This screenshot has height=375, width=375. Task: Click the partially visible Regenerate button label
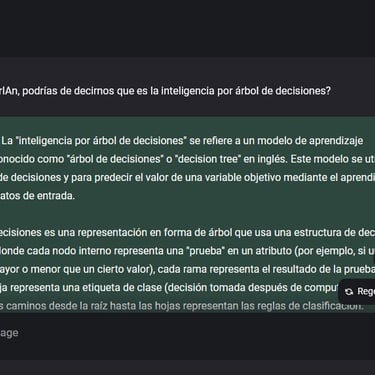(366, 292)
